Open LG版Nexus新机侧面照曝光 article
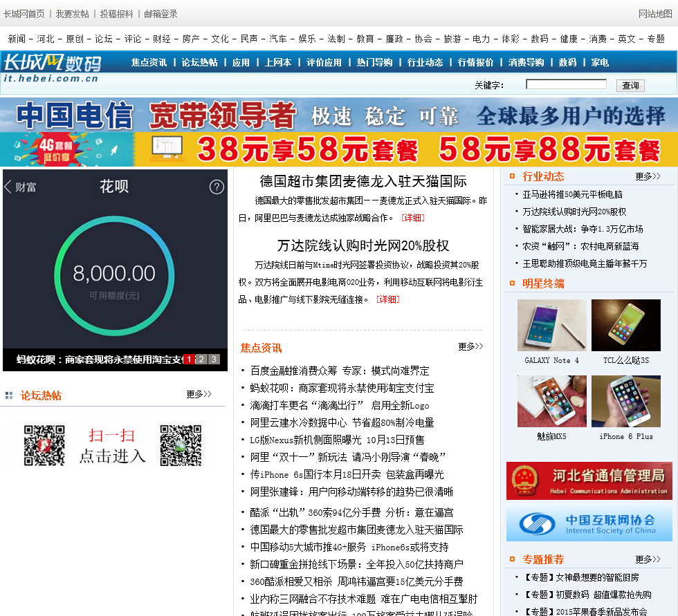Screen dimensions: 678x616 (x=338, y=440)
